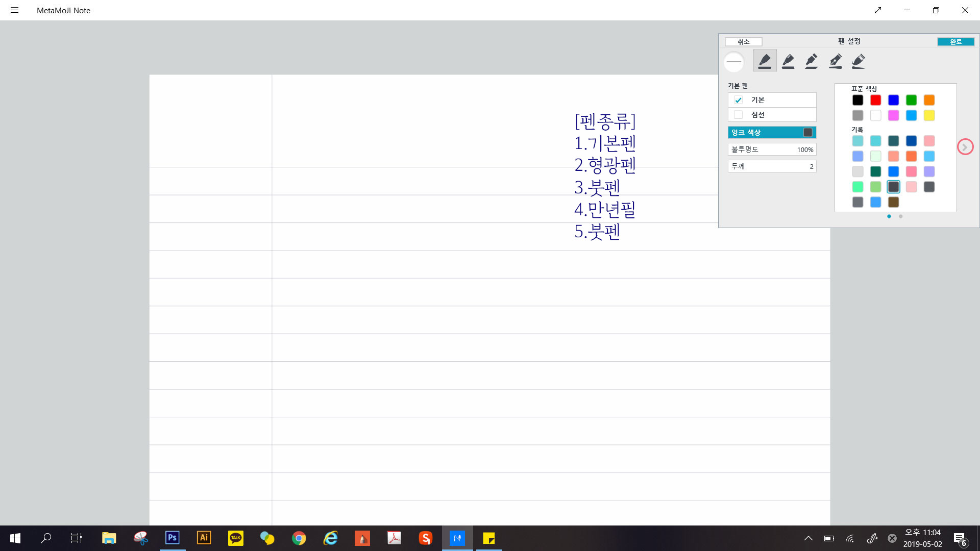Screen dimensions: 980x551
Task: Click the 취소 cancel button
Action: [x=743, y=42]
